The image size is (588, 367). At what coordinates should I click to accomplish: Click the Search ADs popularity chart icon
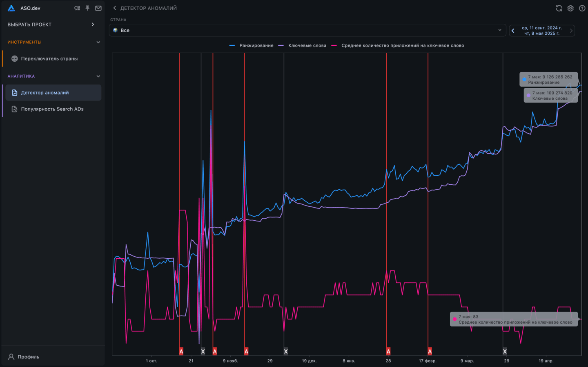click(13, 109)
